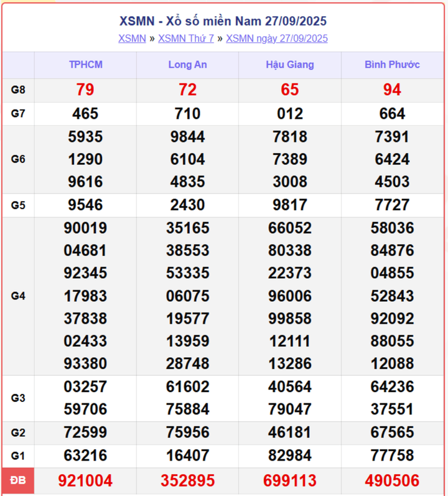The height and width of the screenshot is (496, 448).
Task: Select TPHCM G8 number 79
Action: [85, 90]
